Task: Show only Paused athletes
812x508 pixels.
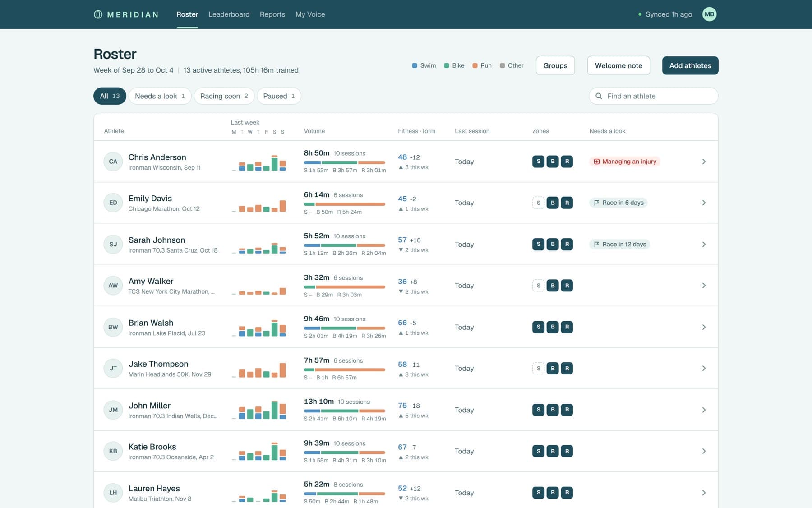Action: tap(279, 96)
